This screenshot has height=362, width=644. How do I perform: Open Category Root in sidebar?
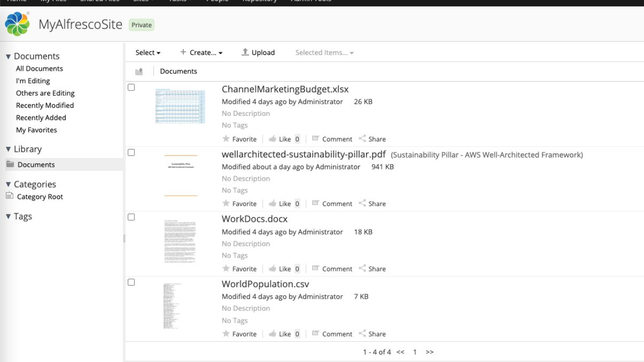40,197
